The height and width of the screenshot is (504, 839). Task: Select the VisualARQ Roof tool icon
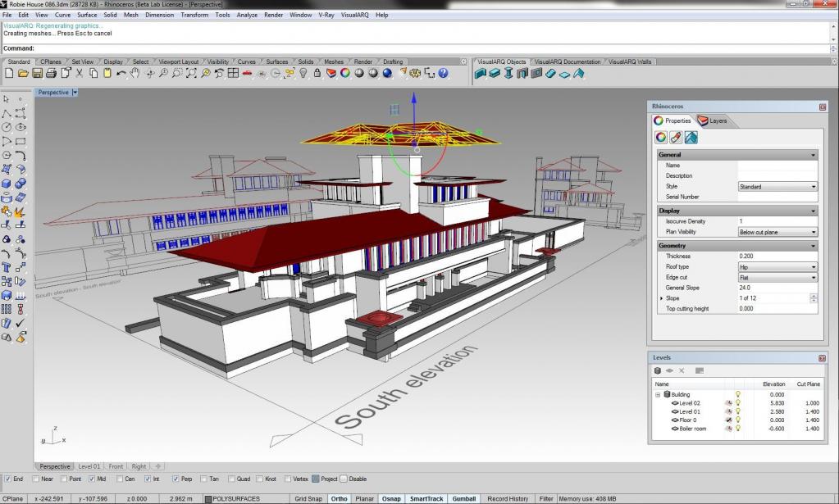point(579,73)
